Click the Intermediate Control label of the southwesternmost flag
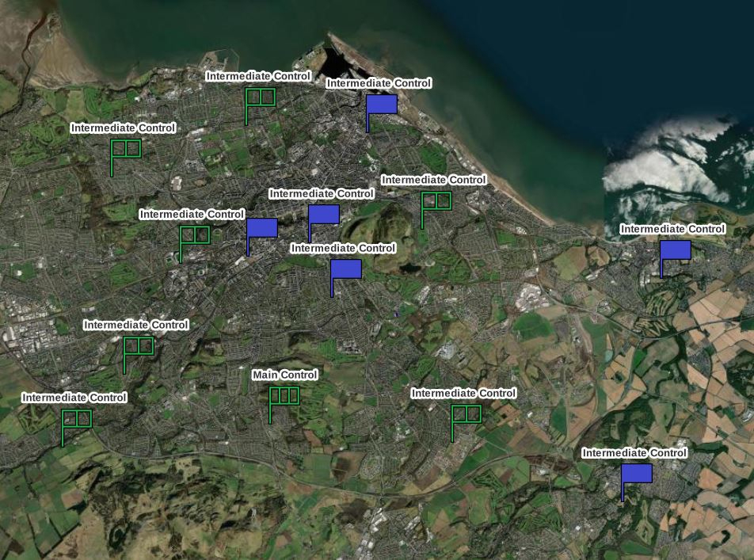The image size is (754, 560). click(74, 398)
